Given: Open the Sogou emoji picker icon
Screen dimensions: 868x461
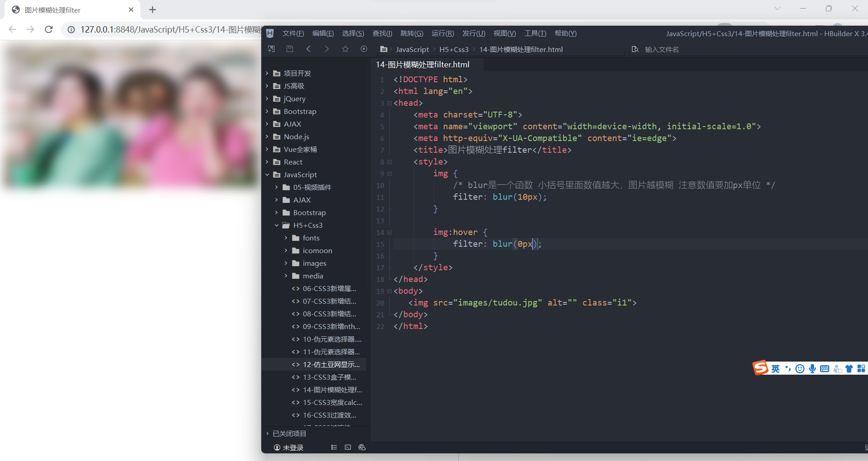Looking at the screenshot, I should point(800,368).
